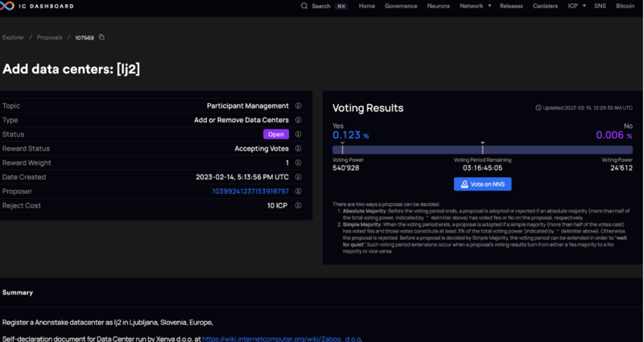Click the Proposals breadcrumb link

click(x=50, y=37)
